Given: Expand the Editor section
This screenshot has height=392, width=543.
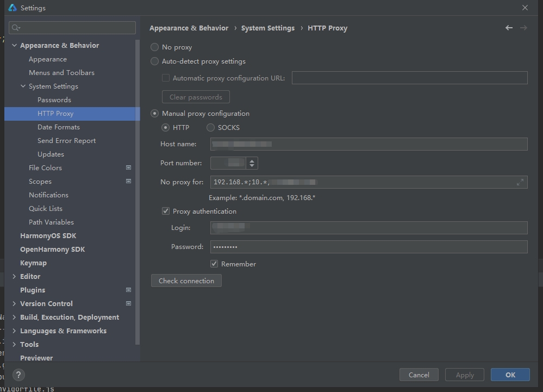Looking at the screenshot, I should pos(14,276).
